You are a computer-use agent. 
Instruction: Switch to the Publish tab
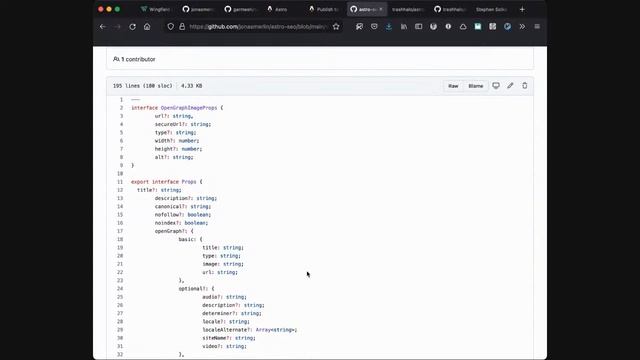[x=324, y=9]
